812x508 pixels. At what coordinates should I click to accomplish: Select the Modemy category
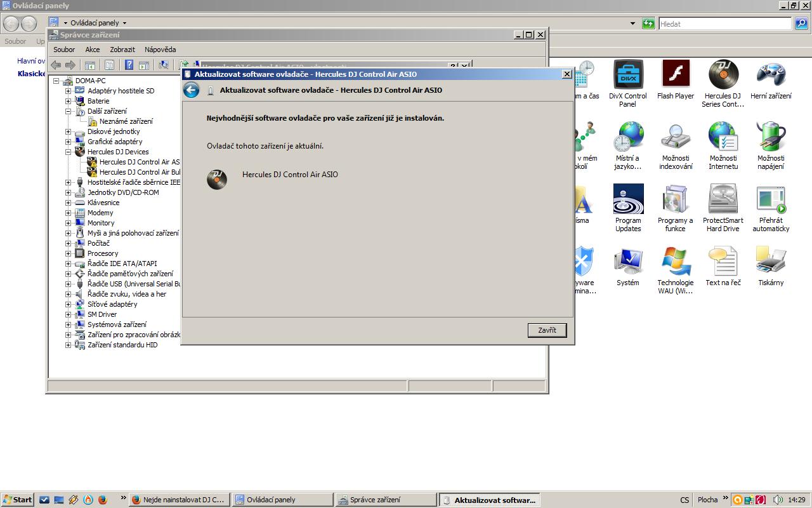click(100, 213)
